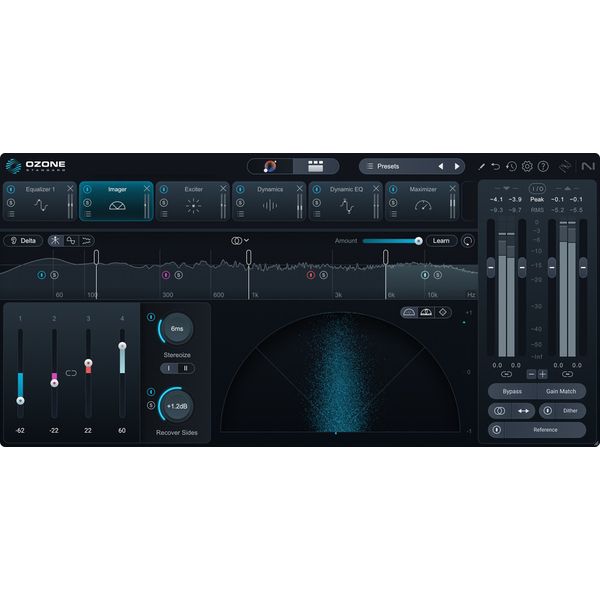Click the circular reset icon beside Learn

click(x=468, y=241)
